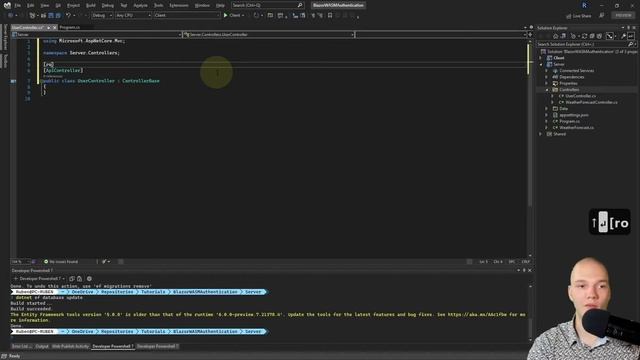
Task: Open the Edit menu
Action: coord(31,5)
